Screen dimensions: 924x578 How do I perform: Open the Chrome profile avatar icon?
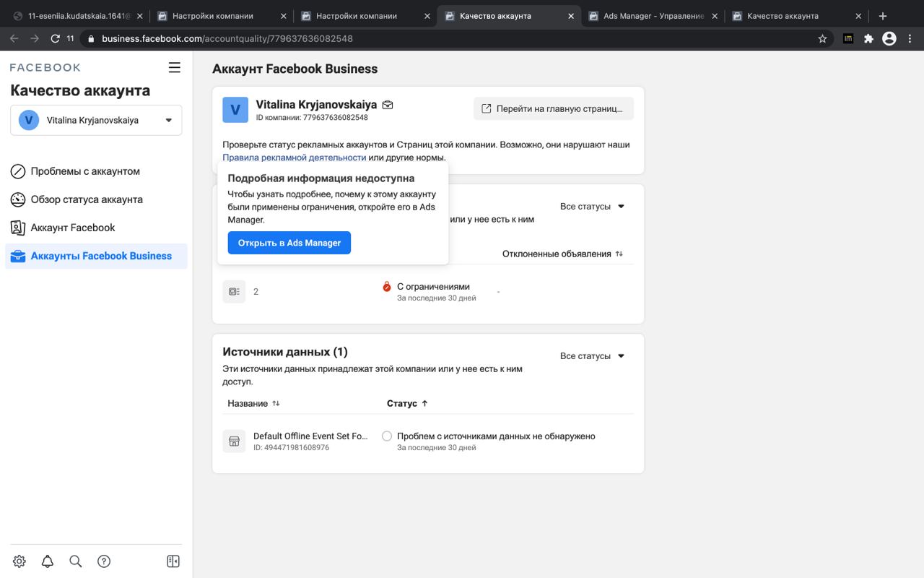pos(889,39)
